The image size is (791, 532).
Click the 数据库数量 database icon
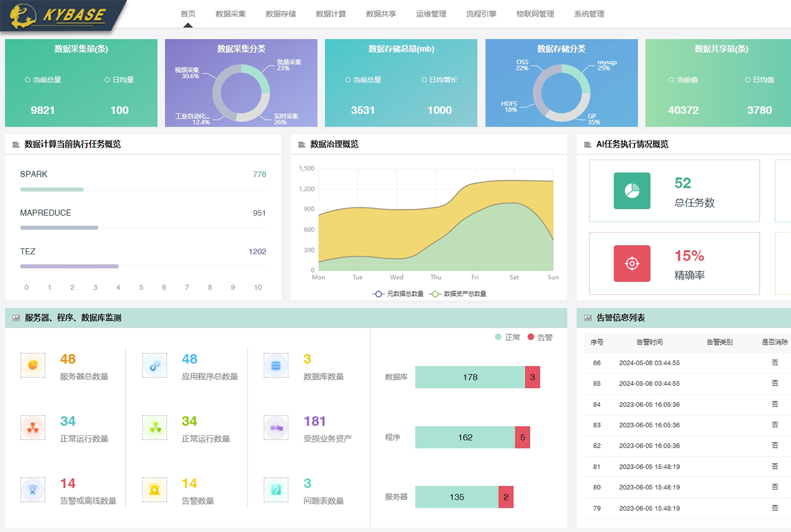coord(276,365)
